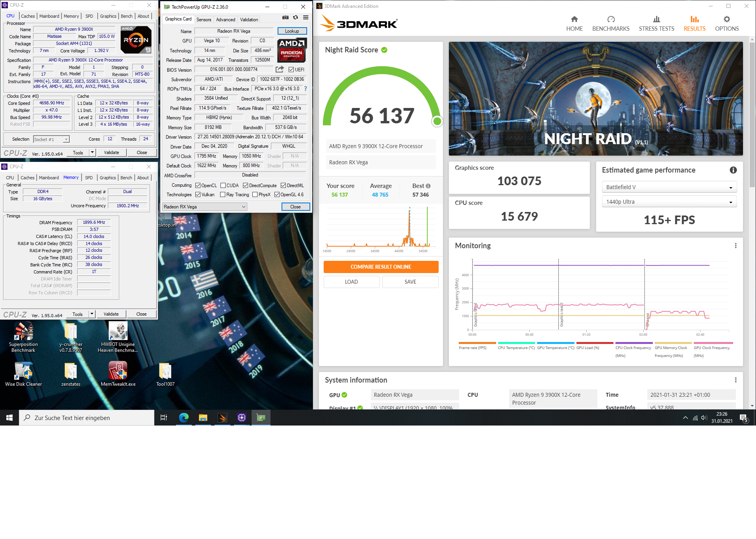Export the GPU BIOS with share icon
Screen dimensions: 756x539
tap(280, 69)
